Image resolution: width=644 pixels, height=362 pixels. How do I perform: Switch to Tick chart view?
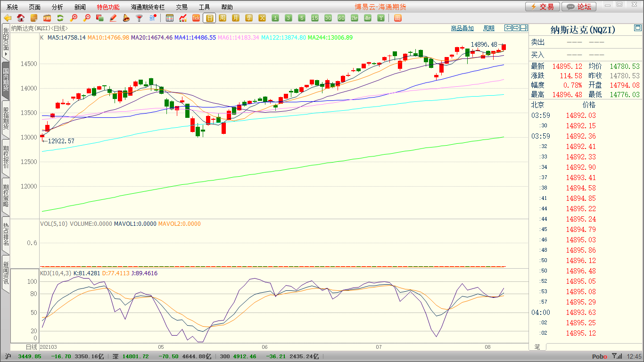tap(196, 18)
